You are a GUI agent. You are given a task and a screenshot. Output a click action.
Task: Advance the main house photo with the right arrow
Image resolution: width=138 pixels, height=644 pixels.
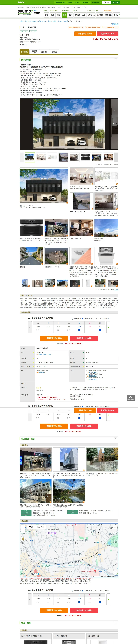(113, 124)
